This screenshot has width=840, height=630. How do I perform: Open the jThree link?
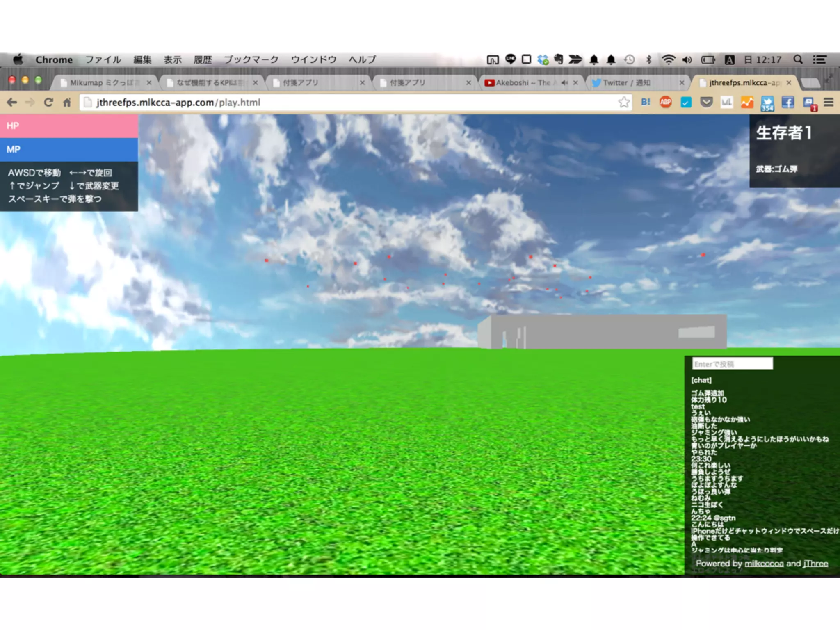coord(815,564)
